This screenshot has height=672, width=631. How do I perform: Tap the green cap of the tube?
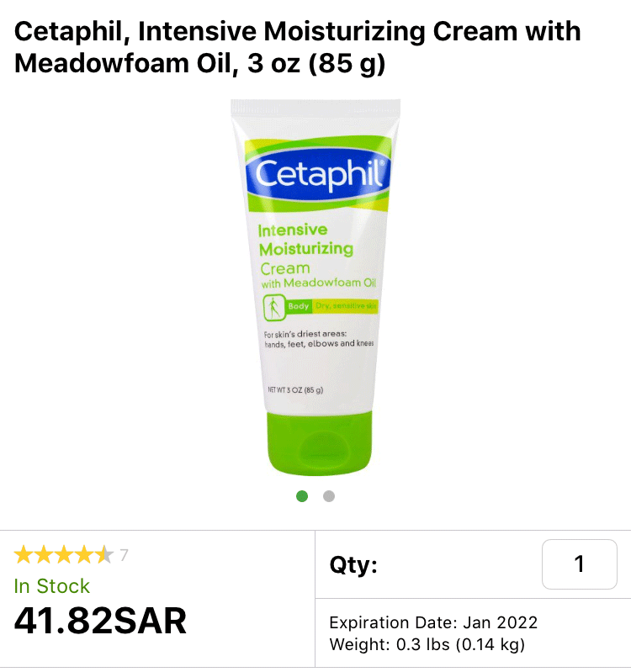point(320,443)
